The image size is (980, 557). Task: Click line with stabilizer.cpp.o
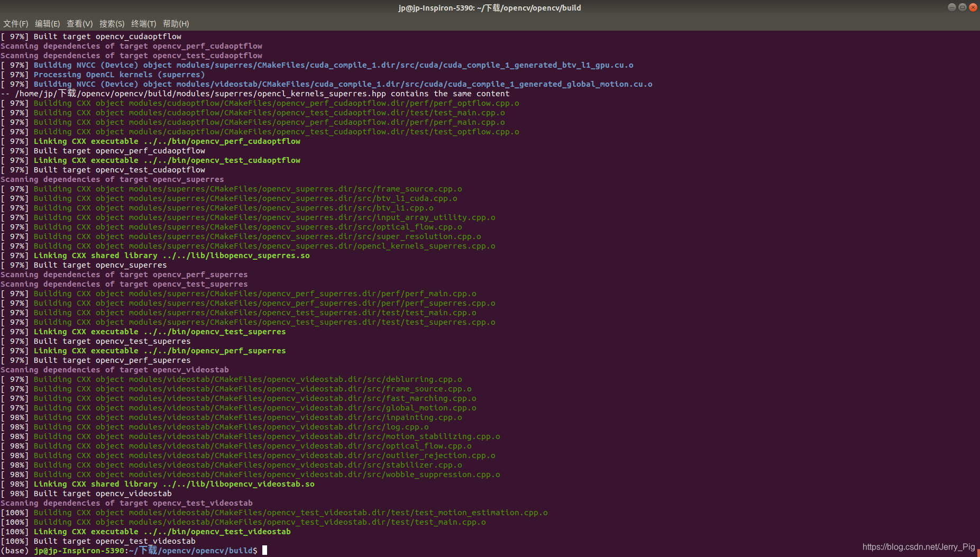231,465
